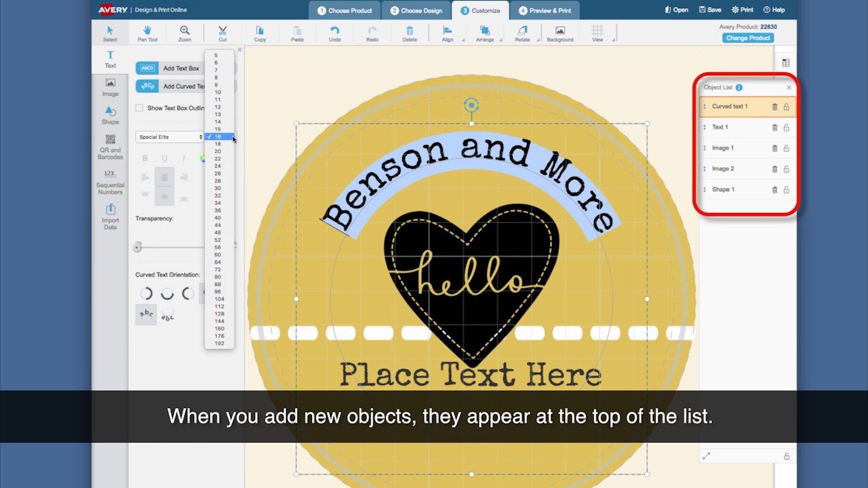868x488 pixels.
Task: Delete Curved text 1 with trash icon
Action: tap(774, 106)
